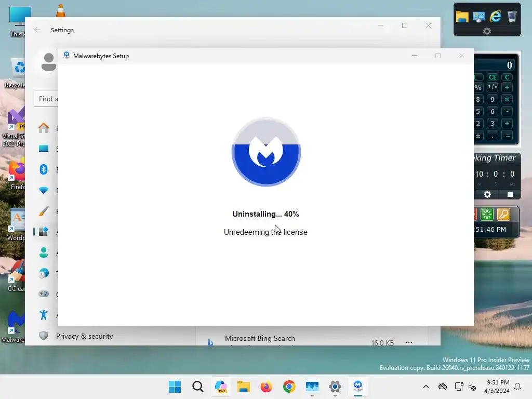
Task: Click the cloud sync tray icon
Action: pyautogui.click(x=443, y=387)
